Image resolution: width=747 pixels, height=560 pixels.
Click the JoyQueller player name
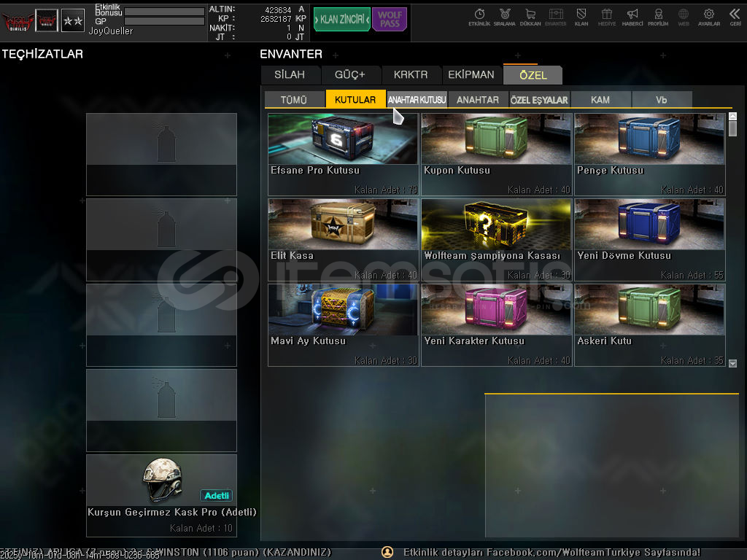tap(111, 31)
